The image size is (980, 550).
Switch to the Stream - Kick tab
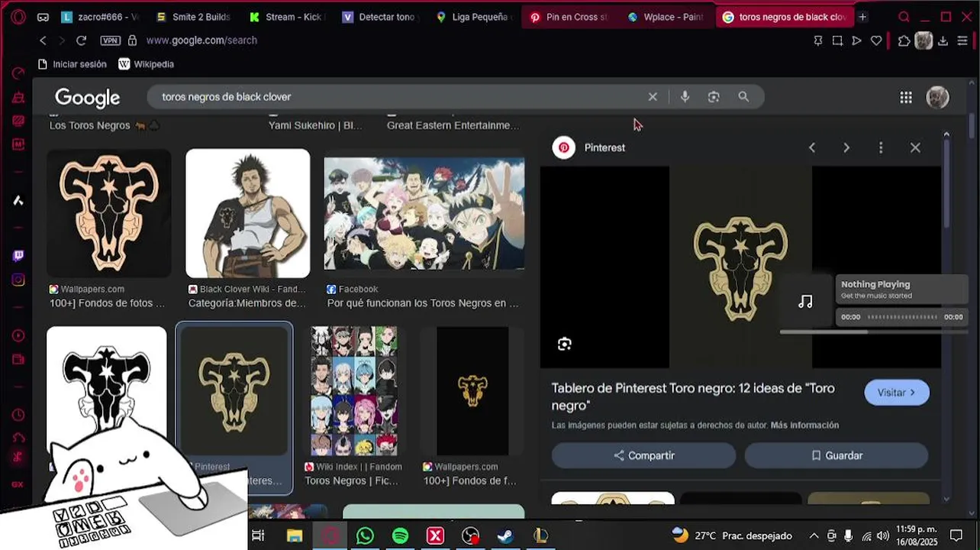pos(285,17)
